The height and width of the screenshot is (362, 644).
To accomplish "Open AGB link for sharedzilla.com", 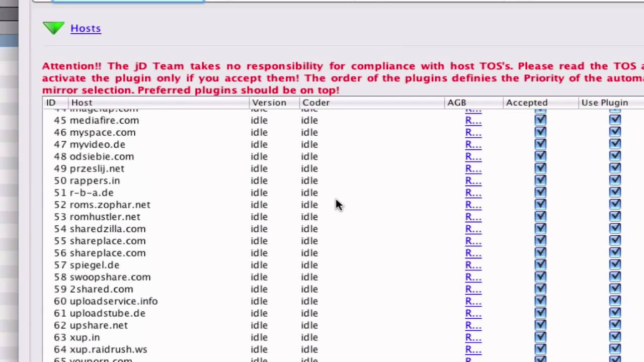I will [473, 229].
